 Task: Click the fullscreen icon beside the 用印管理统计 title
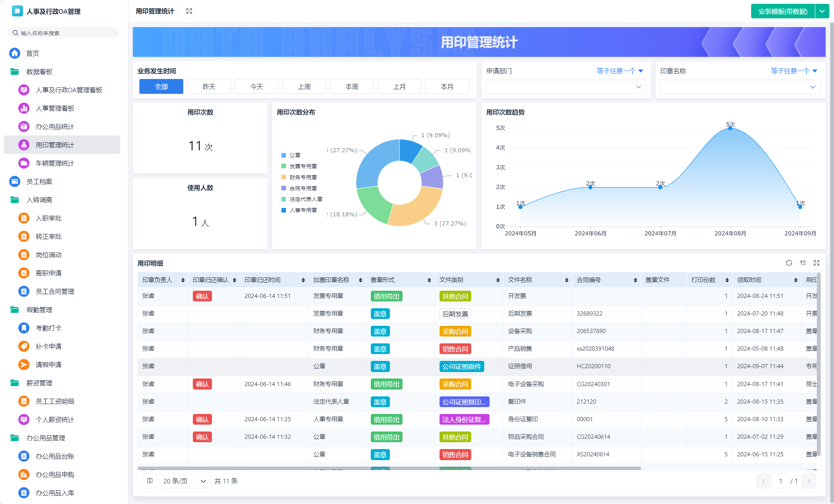(x=189, y=11)
